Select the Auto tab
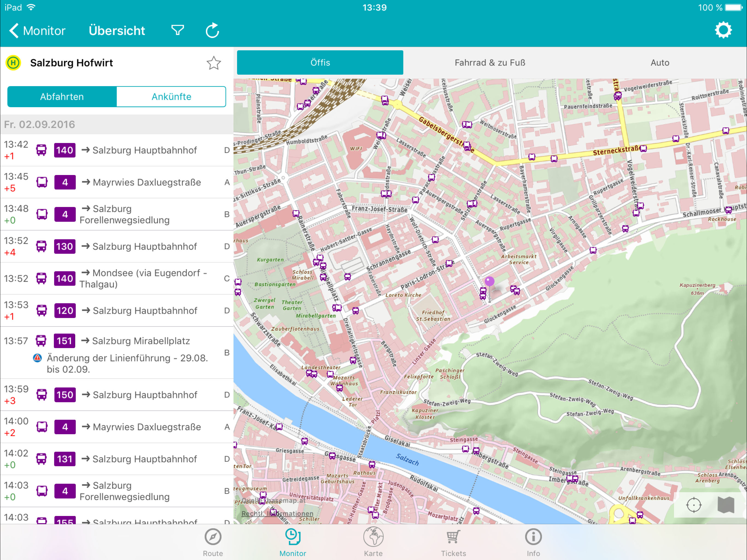This screenshot has height=560, width=747. [x=660, y=63]
